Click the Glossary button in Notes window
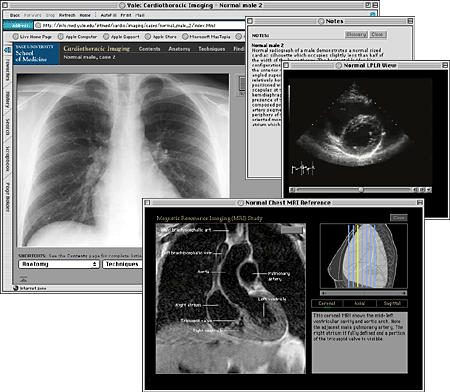The image size is (450, 392). [x=356, y=34]
